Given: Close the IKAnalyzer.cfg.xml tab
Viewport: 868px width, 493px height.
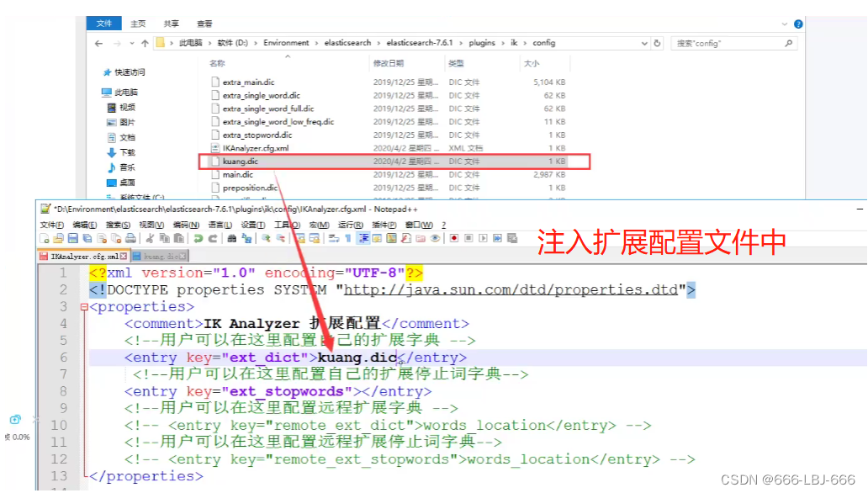Looking at the screenshot, I should [124, 257].
